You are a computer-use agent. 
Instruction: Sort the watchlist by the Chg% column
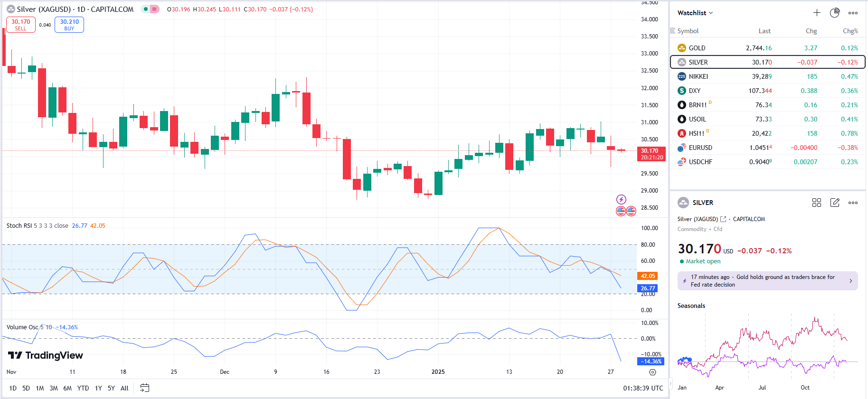850,31
